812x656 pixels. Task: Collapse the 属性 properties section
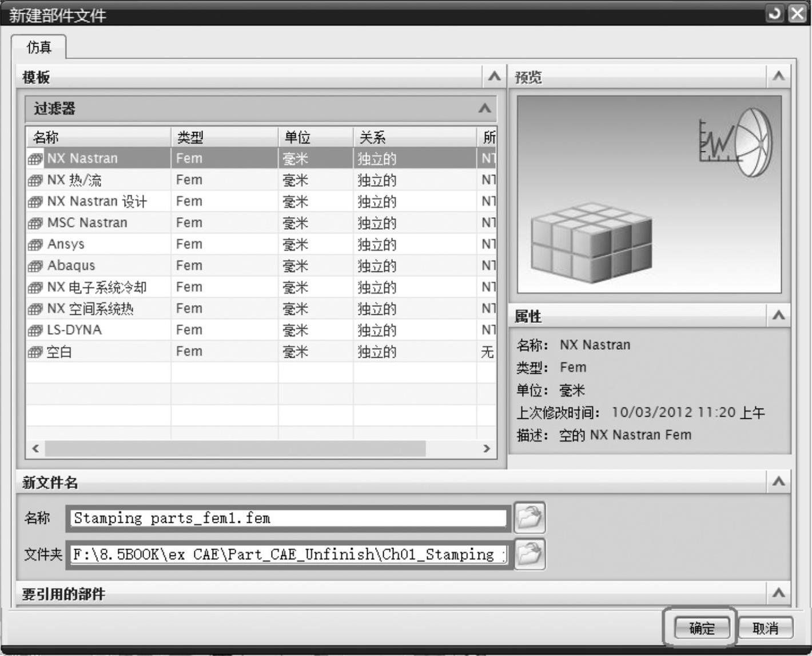click(x=778, y=315)
